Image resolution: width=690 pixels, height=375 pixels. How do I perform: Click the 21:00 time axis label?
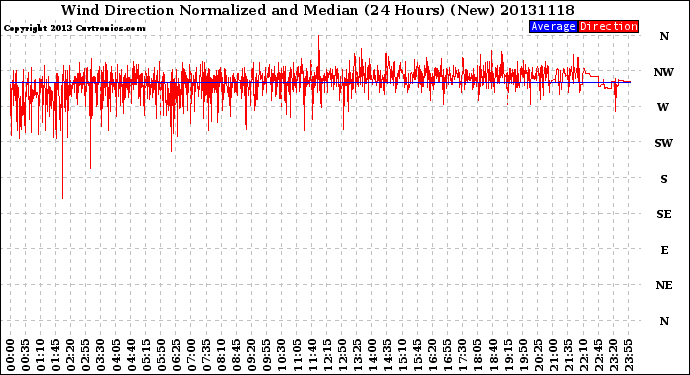tap(553, 355)
